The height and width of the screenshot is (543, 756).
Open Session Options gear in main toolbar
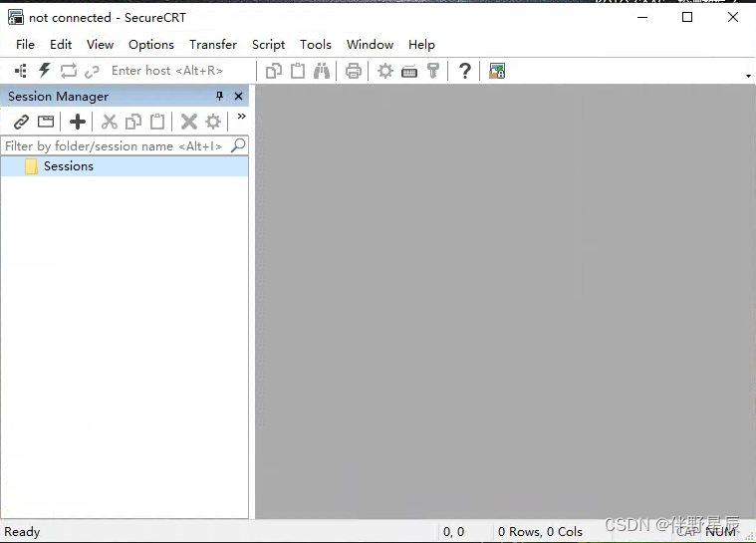tap(385, 71)
